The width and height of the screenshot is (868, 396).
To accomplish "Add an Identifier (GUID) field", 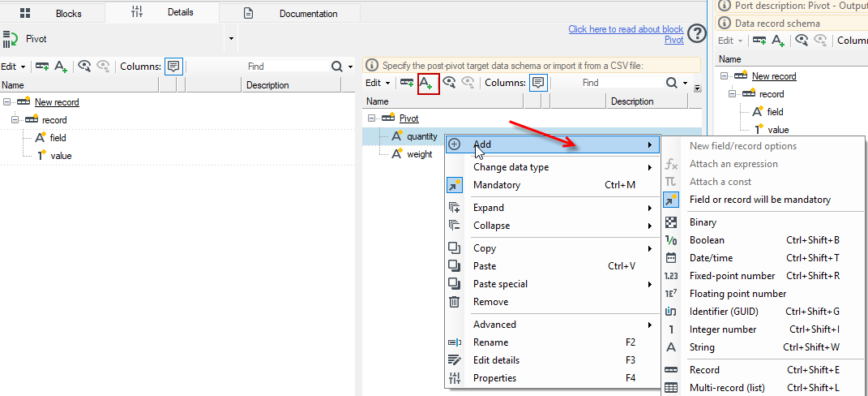I will tap(764, 311).
